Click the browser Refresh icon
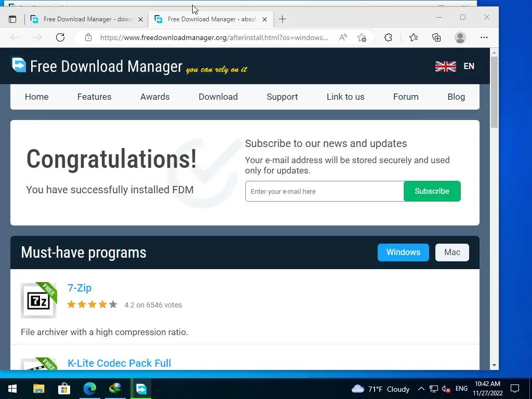Screen dimensions: 532x399 point(60,37)
